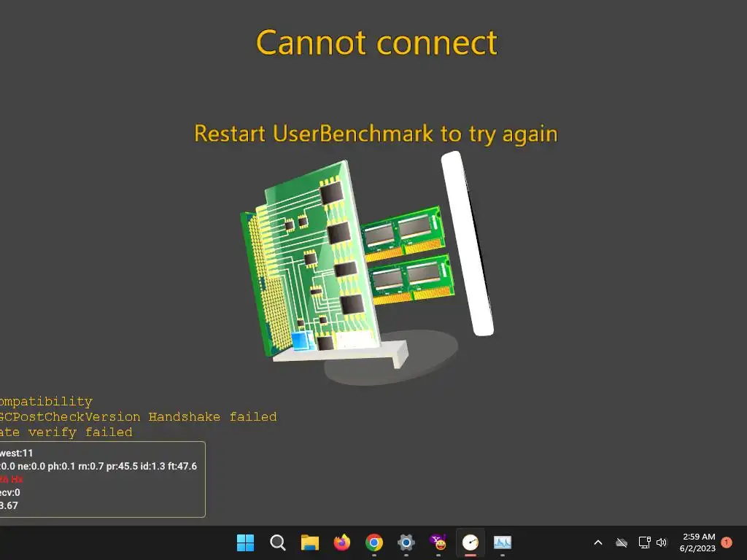The image size is (747, 560).
Task: Click 'Restart UserBenchmark to try again' message
Action: click(x=376, y=134)
